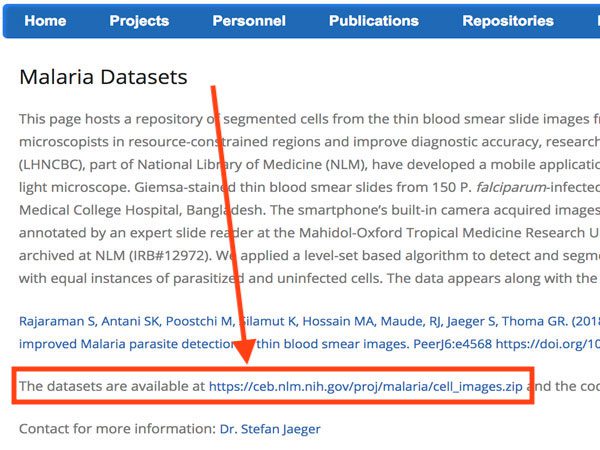Follow the https://doi.org citation URL
Image resolution: width=600 pixels, height=450 pixels.
(x=548, y=344)
